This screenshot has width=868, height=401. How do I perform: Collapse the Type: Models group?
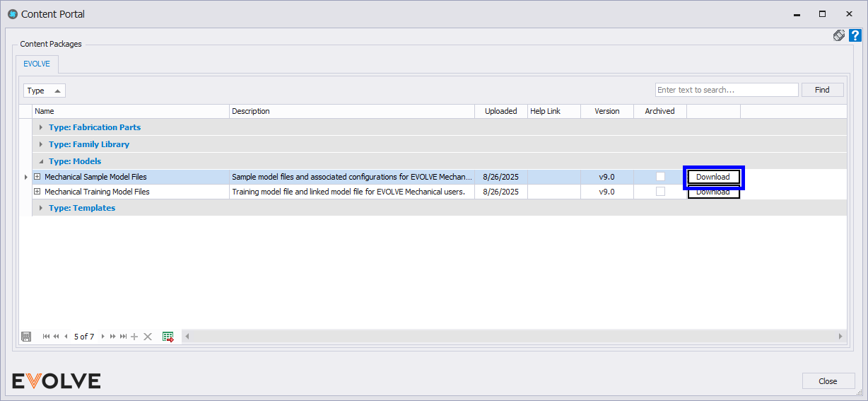pyautogui.click(x=42, y=161)
